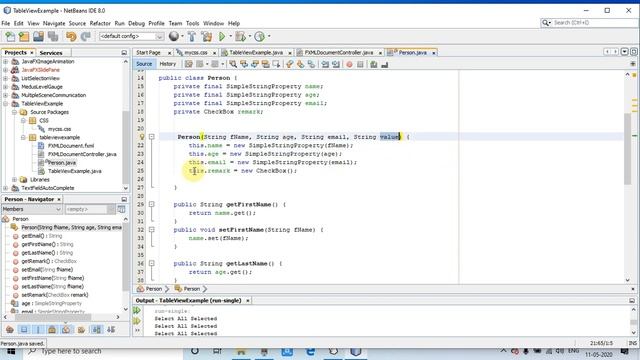The image size is (640, 360).
Task: Click the Debug Project toolbar icon
Action: pyautogui.click(x=240, y=36)
